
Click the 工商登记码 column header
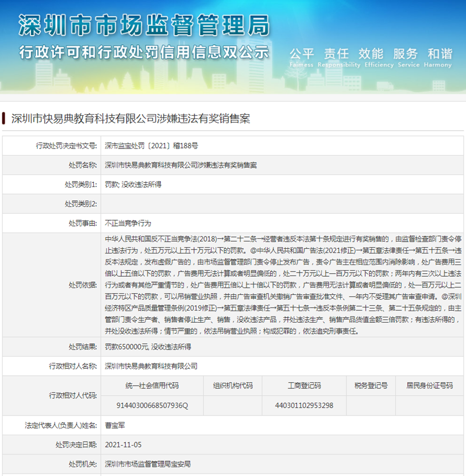pyautogui.click(x=304, y=386)
